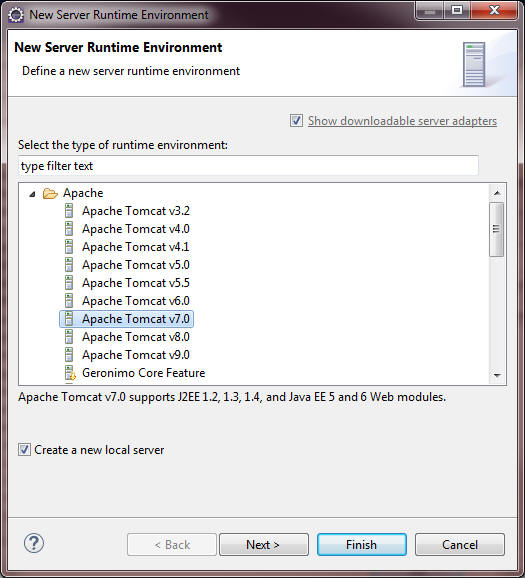
Task: Select Apache Tomcat v9.0 in list
Action: pos(136,355)
